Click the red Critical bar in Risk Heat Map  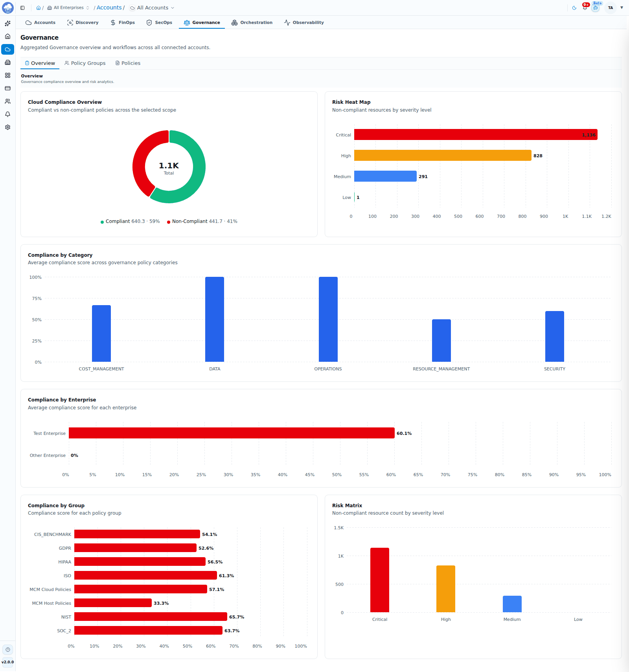(476, 134)
